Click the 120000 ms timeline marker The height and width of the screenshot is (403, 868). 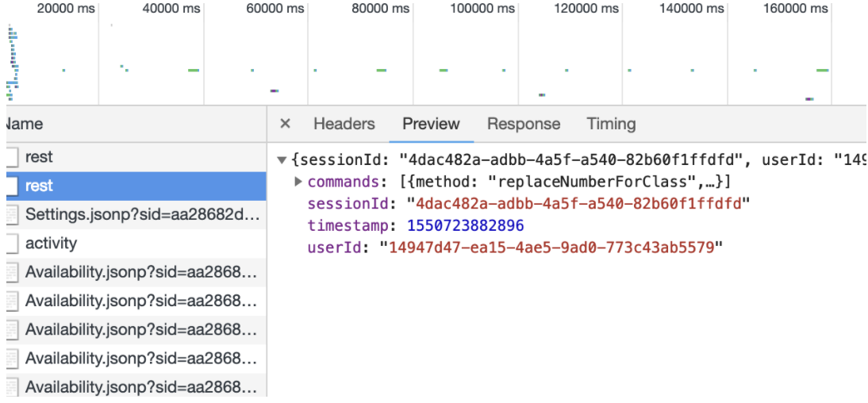(586, 8)
